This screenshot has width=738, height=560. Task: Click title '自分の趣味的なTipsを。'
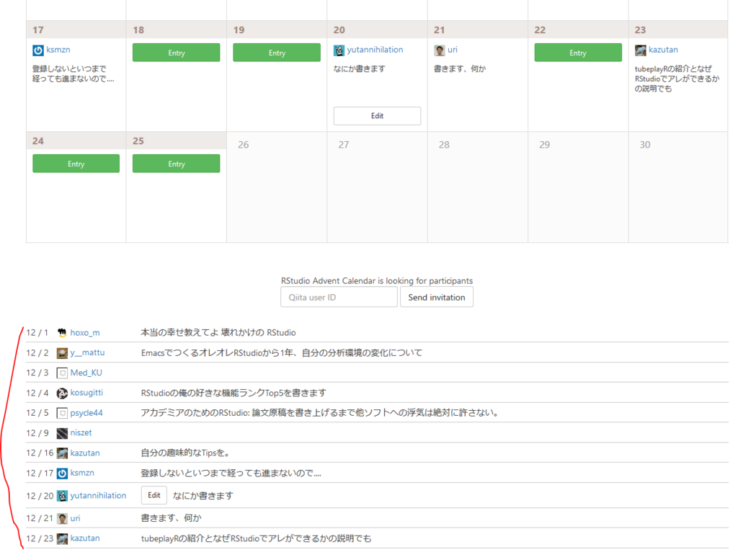(x=185, y=453)
